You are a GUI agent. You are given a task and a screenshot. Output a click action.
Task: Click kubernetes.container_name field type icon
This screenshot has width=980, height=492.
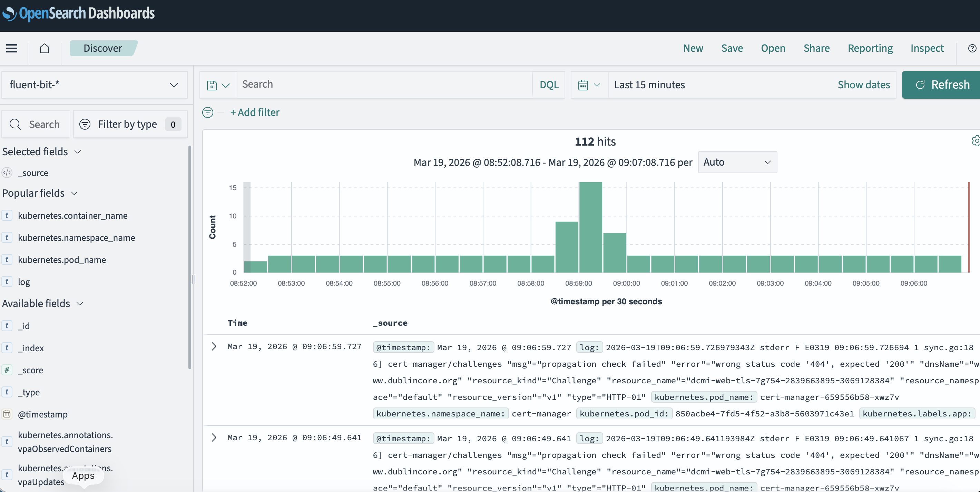click(x=7, y=215)
